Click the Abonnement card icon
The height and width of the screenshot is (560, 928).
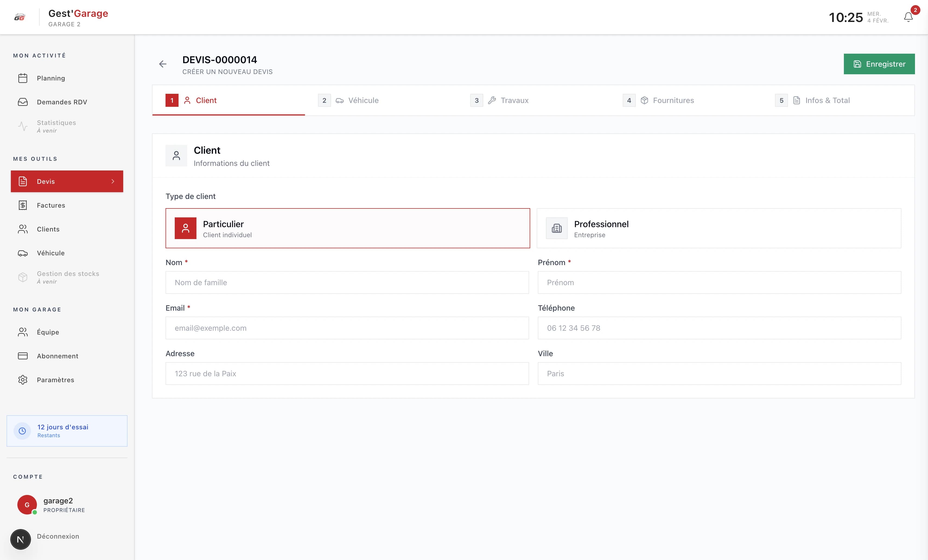23,356
